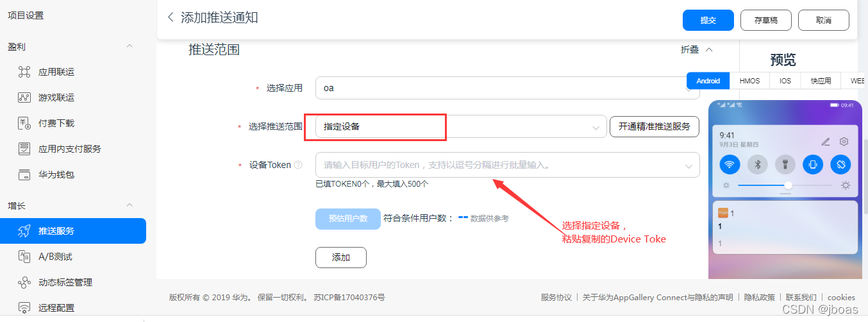Open the 选择应用 dropdown
Image resolution: width=868 pixels, height=322 pixels.
click(507, 88)
